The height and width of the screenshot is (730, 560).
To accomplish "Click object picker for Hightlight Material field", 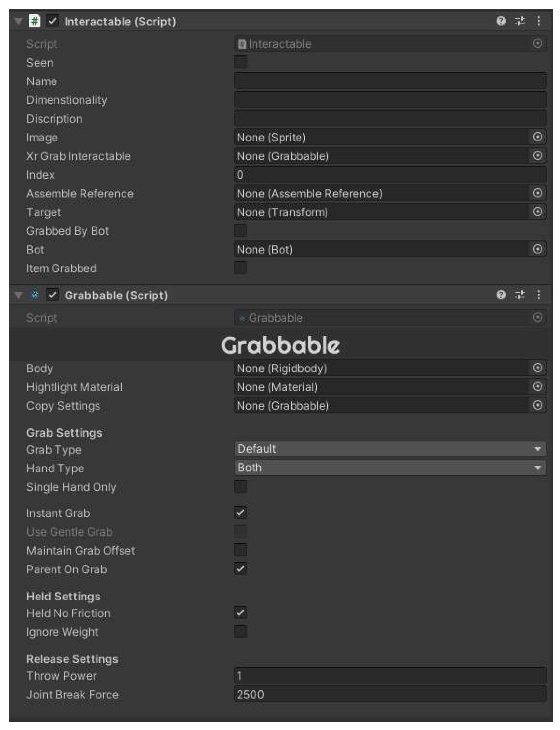I will (537, 387).
